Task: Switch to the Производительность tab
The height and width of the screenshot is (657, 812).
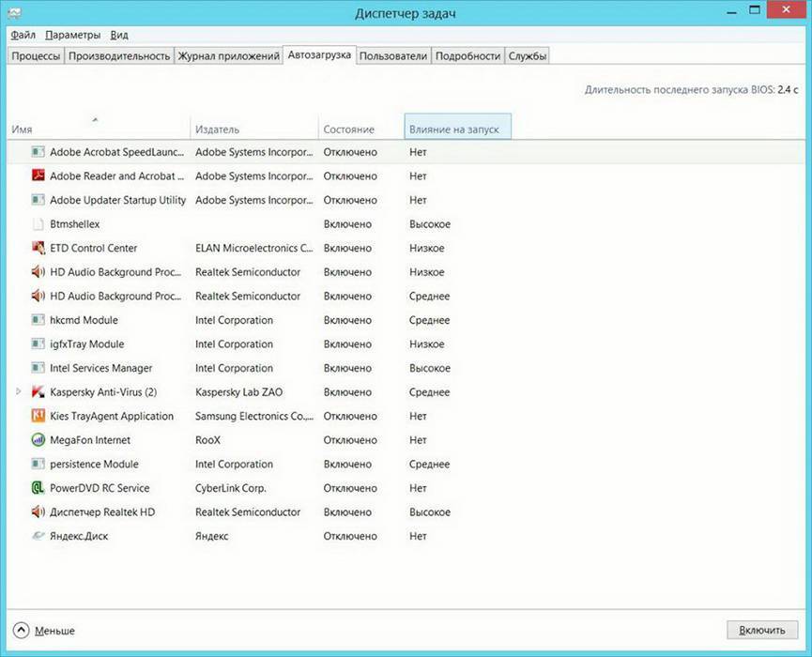Action: coord(119,56)
